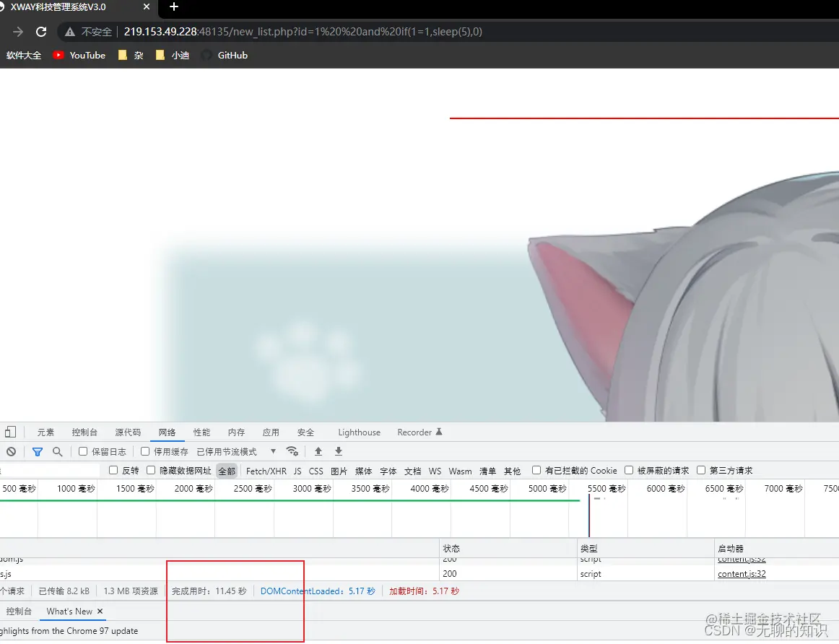Enable the 保留日志 checkbox

(83, 451)
